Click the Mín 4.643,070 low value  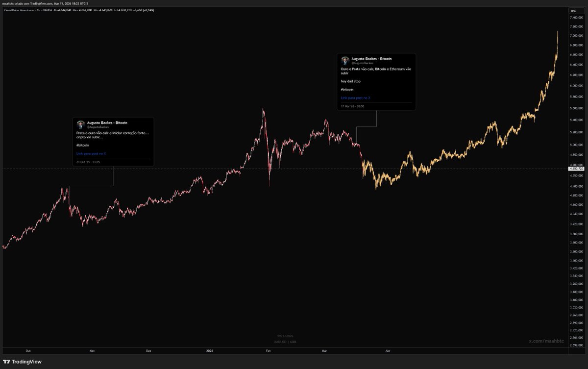103,10
